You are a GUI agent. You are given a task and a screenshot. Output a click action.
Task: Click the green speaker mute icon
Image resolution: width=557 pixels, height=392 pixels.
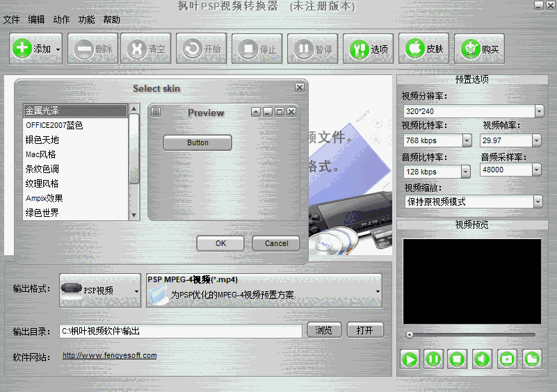point(482,359)
